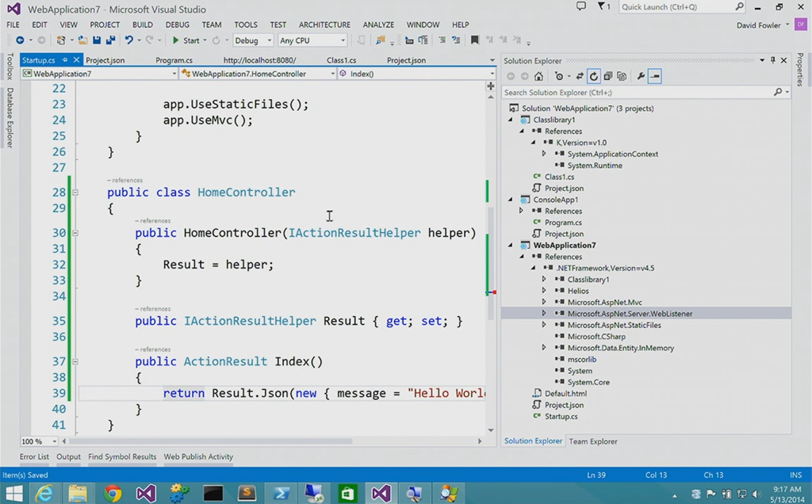Open Google Chrome from the taskbar

[x=113, y=493]
